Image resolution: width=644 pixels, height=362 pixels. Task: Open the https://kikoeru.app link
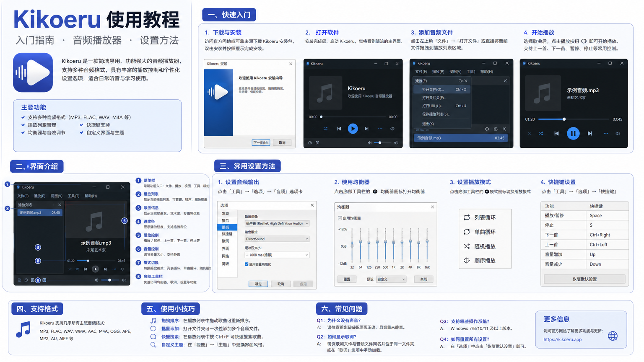[562, 339]
